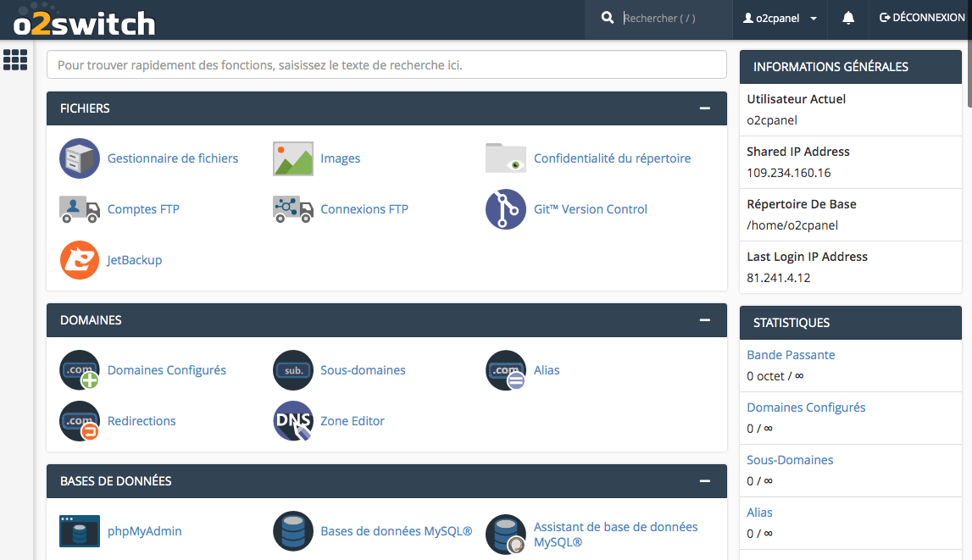Open the Comptes FTP link
This screenshot has width=972, height=560.
[143, 209]
